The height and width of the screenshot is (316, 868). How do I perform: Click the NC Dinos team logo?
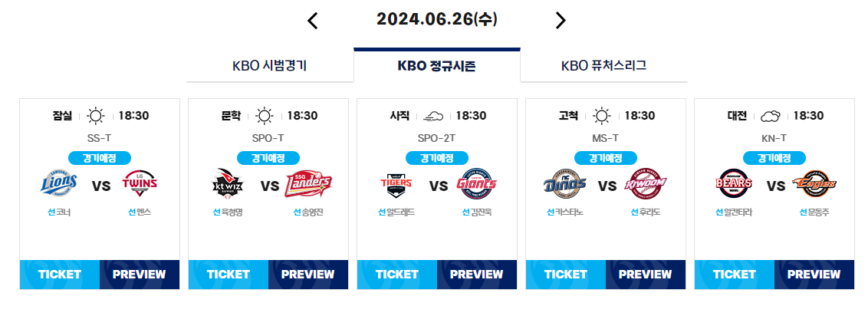564,184
